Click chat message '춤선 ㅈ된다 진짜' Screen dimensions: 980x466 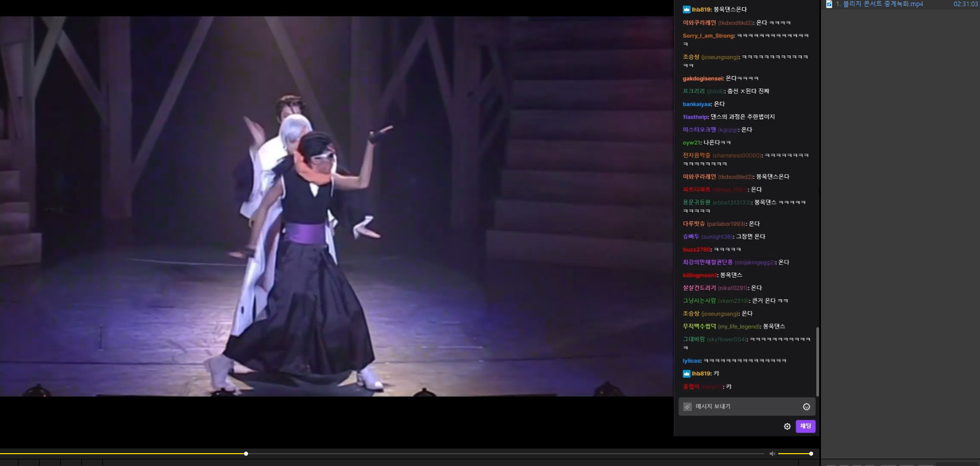[748, 92]
